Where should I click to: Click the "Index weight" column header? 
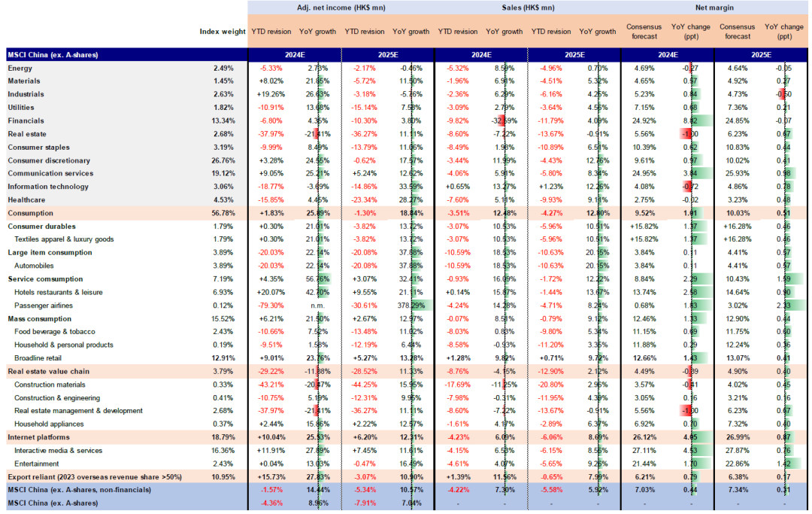pyautogui.click(x=223, y=32)
